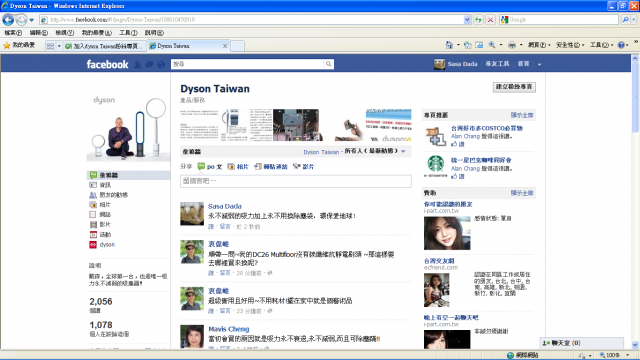Open the recent pages dropdown next to forward button
This screenshot has width=640, height=360.
click(31, 20)
